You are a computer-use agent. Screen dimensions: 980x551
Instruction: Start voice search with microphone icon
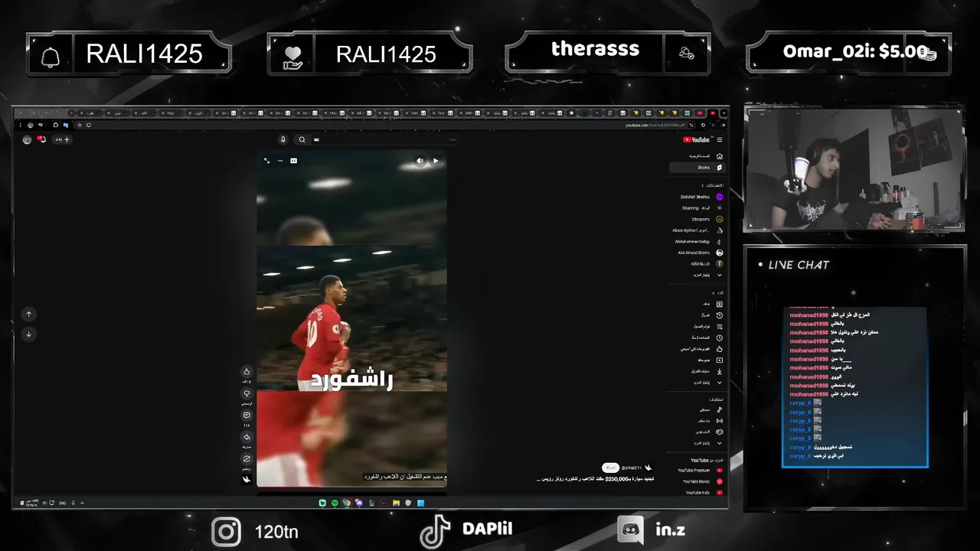click(x=283, y=139)
